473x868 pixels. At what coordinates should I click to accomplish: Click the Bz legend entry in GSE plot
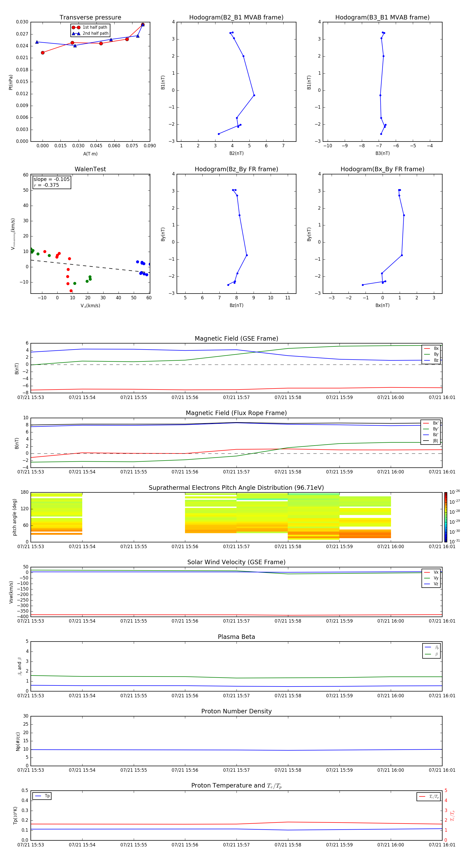coord(431,360)
